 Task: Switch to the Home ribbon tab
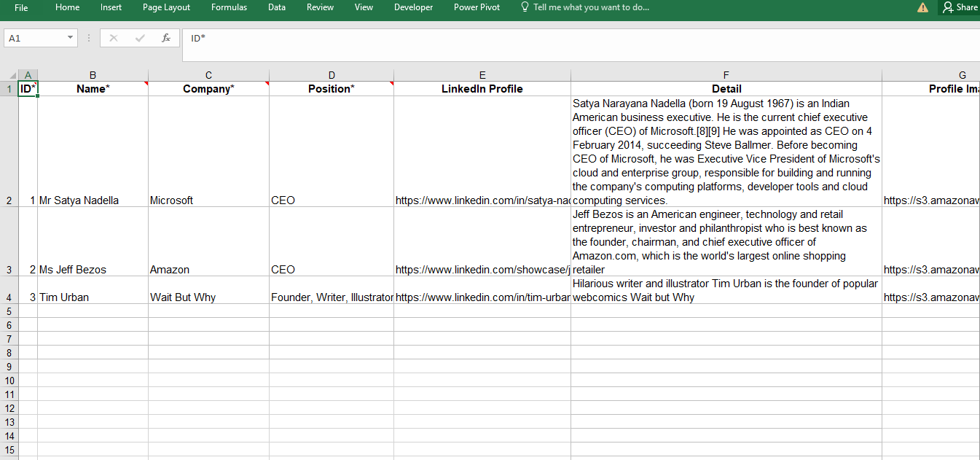(68, 7)
